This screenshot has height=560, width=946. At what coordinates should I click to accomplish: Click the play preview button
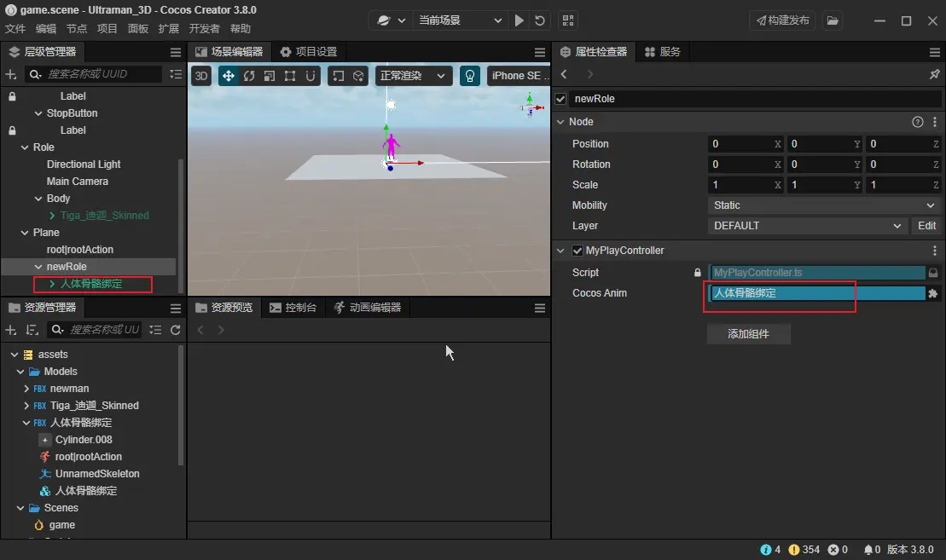coord(519,20)
